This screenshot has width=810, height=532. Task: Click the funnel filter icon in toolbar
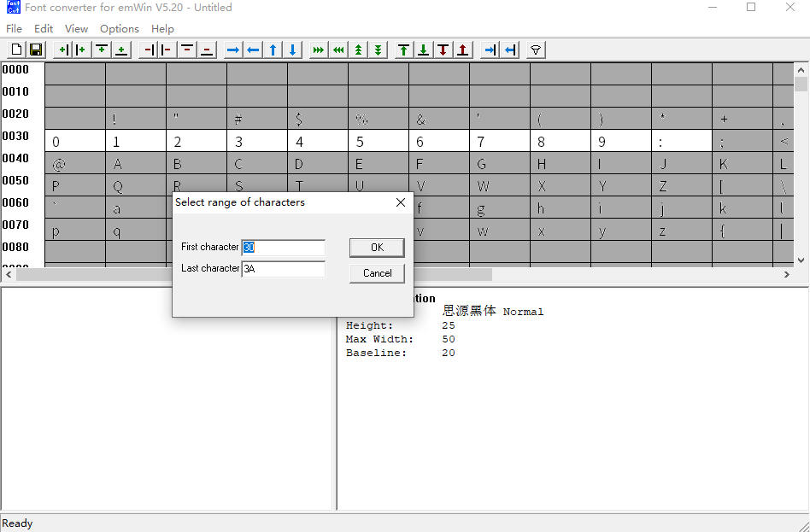pos(536,50)
